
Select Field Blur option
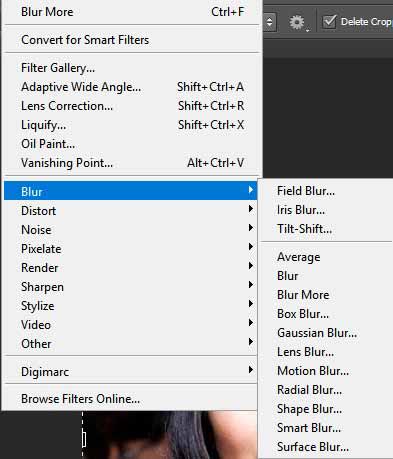(306, 191)
